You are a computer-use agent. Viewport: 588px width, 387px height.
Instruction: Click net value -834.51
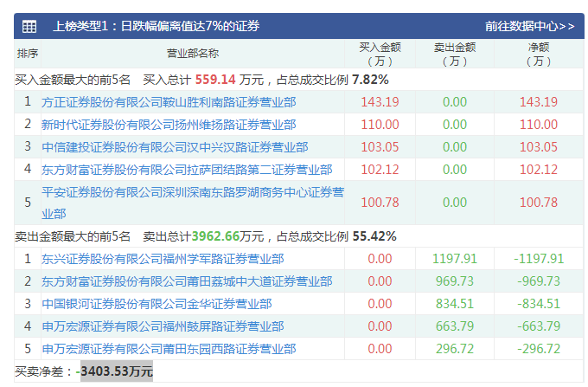tap(539, 304)
